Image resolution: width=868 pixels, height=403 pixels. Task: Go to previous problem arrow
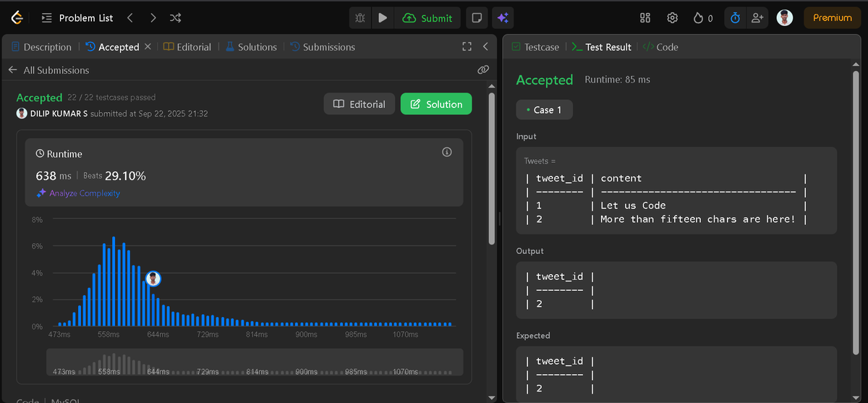[129, 17]
